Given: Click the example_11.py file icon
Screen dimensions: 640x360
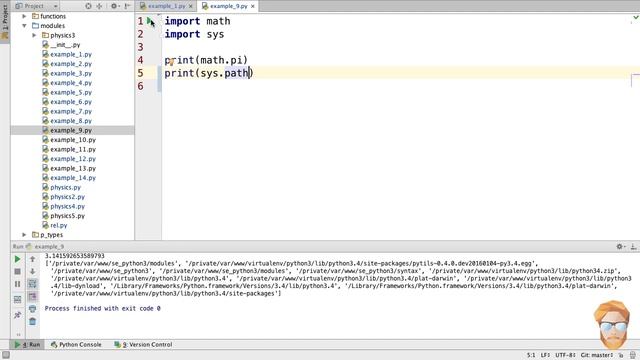Looking at the screenshot, I should coord(45,149).
